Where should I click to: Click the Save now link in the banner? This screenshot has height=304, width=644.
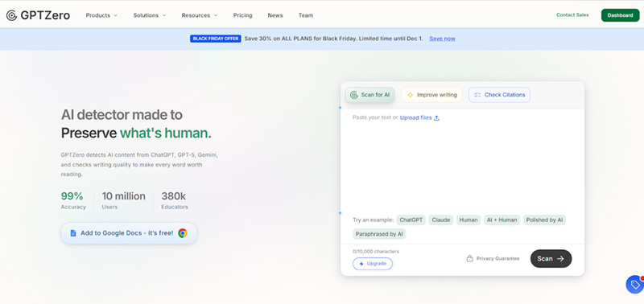coord(442,39)
